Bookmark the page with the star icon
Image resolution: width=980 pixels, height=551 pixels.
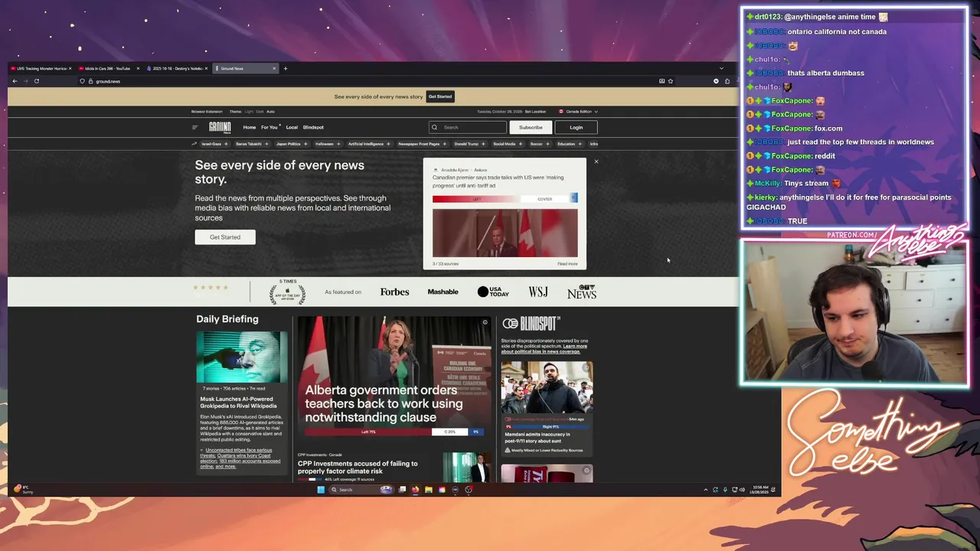tap(671, 81)
